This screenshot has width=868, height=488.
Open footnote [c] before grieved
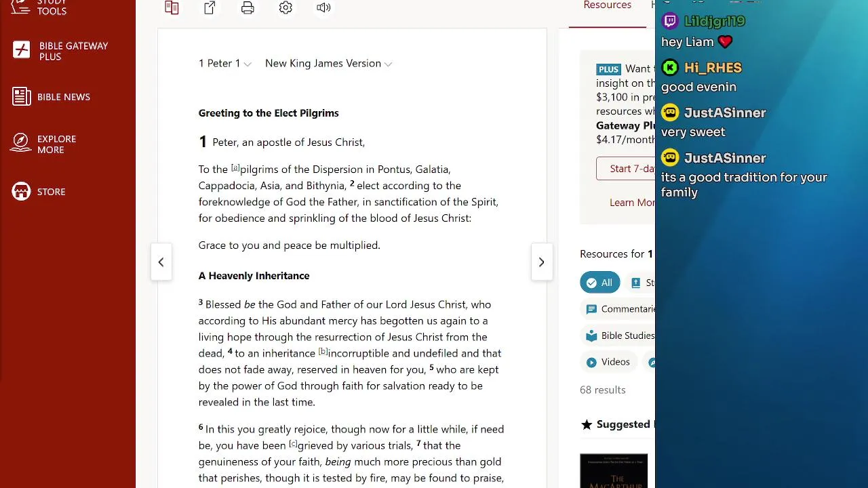(293, 443)
